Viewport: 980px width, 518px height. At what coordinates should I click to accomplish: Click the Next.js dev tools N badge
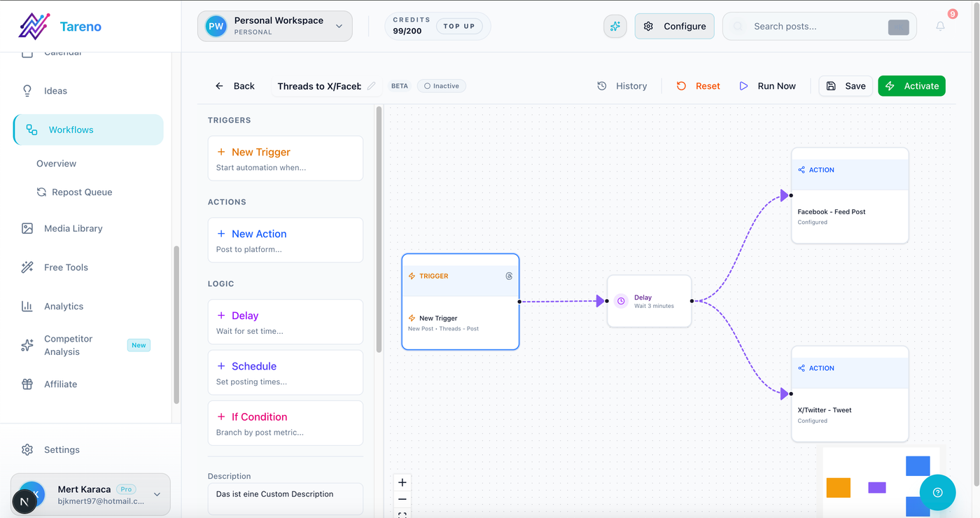[x=24, y=502]
